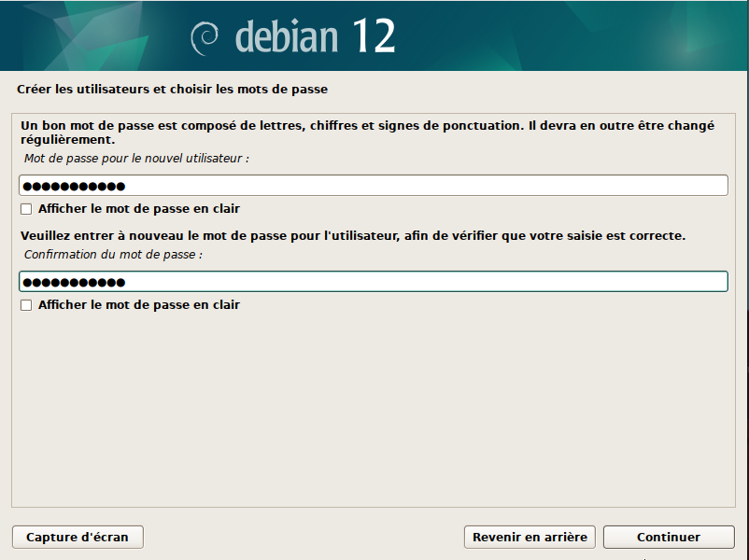The height and width of the screenshot is (560, 749).
Task: Click the label "Confirmation du mot de passe :"
Action: (113, 255)
